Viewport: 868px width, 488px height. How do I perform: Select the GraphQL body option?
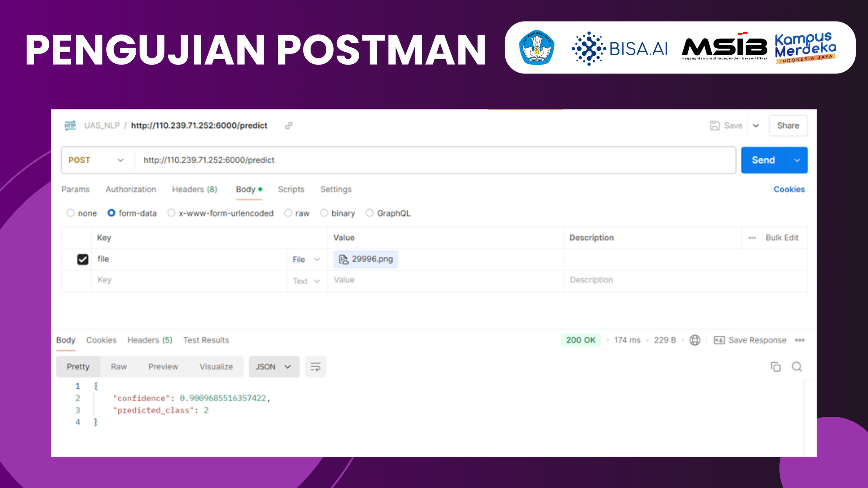(369, 213)
